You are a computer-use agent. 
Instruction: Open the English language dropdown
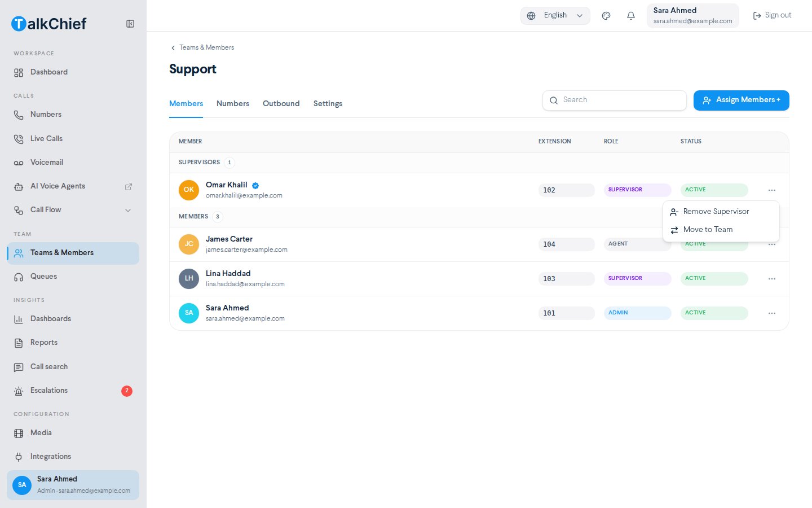[555, 16]
